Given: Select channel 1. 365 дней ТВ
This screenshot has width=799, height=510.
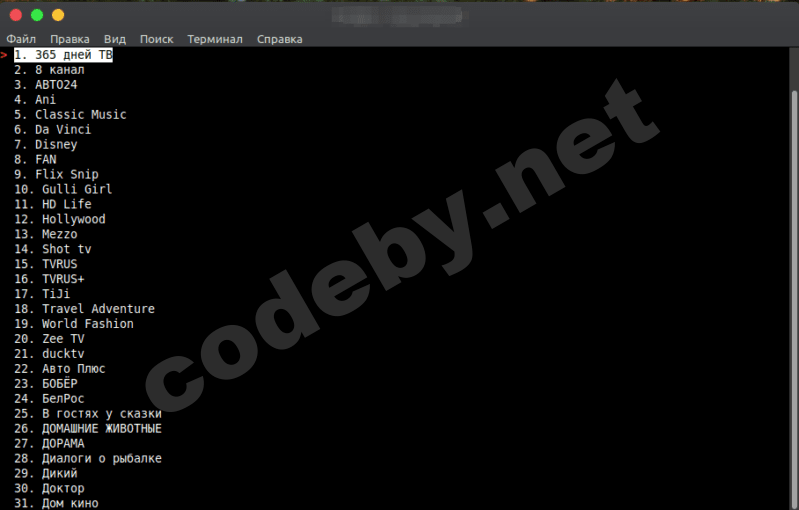Looking at the screenshot, I should click(63, 55).
